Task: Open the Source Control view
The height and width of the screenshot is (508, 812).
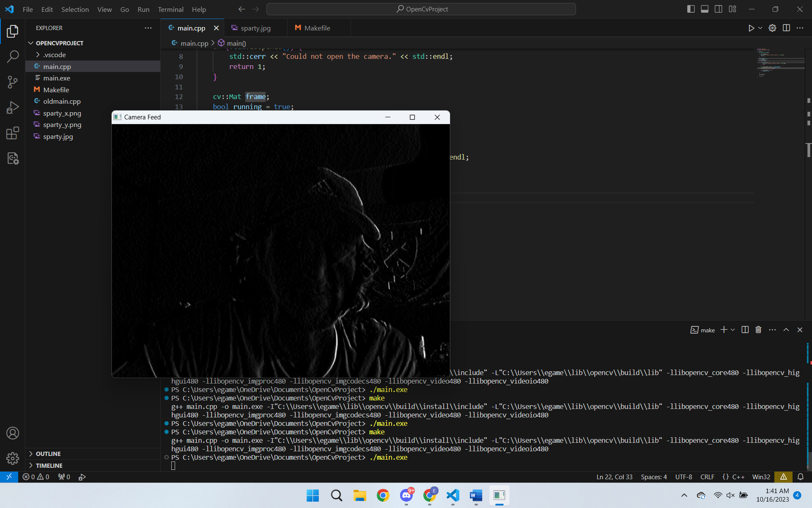Action: click(13, 82)
